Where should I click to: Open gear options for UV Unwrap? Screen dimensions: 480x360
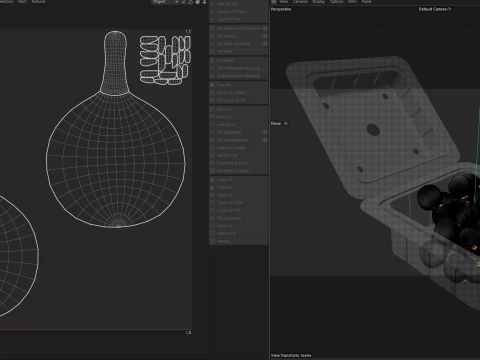[x=265, y=36]
